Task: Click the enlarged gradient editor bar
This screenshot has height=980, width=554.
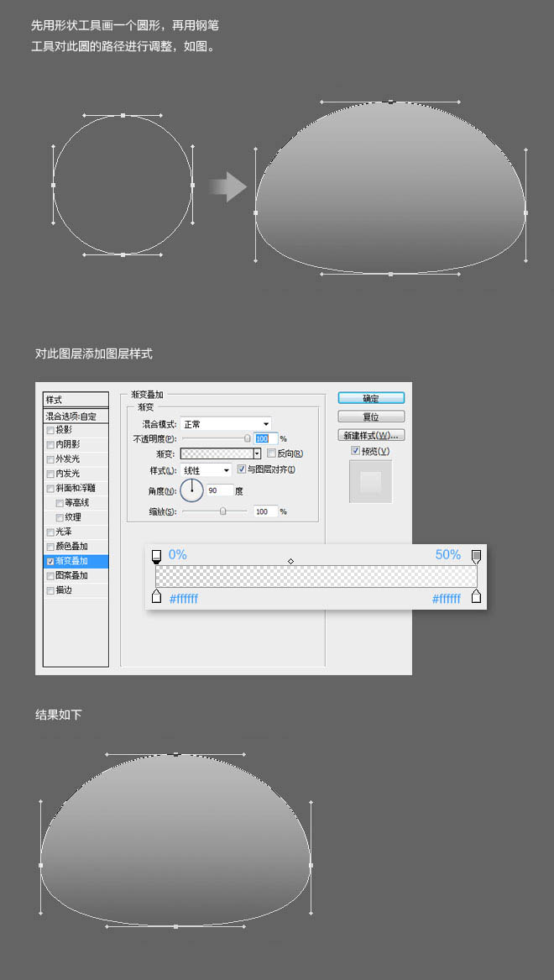Action: [316, 576]
